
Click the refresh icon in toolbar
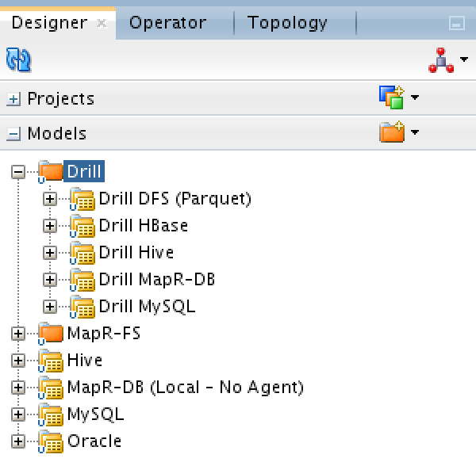18,59
